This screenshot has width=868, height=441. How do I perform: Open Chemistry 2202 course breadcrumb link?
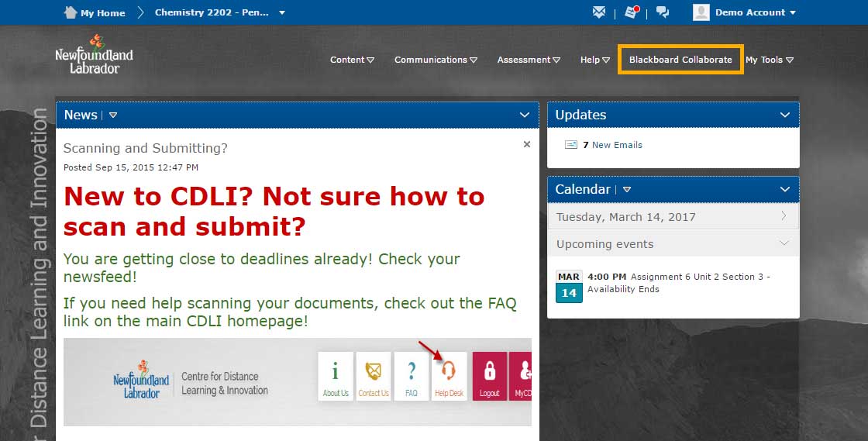pyautogui.click(x=212, y=12)
